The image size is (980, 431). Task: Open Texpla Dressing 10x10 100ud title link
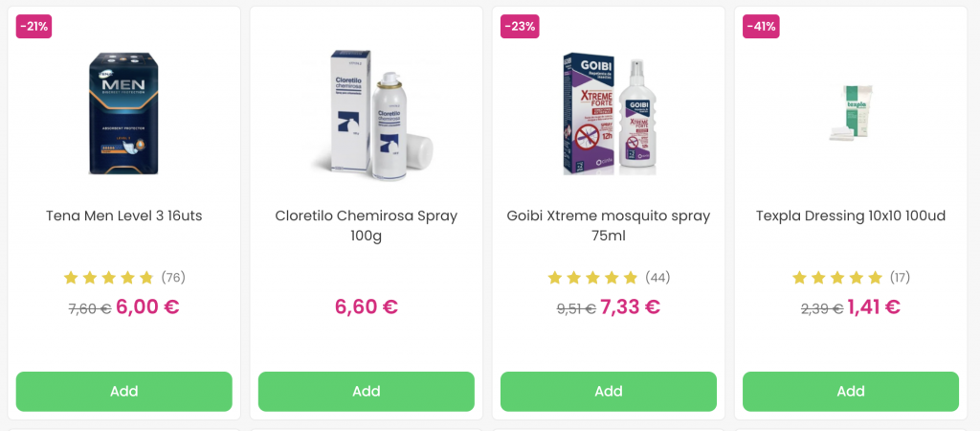tap(851, 215)
